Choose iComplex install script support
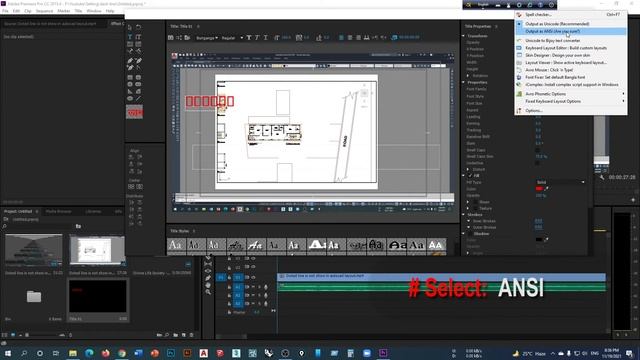Screen dimensions: 640x360 click(571, 85)
